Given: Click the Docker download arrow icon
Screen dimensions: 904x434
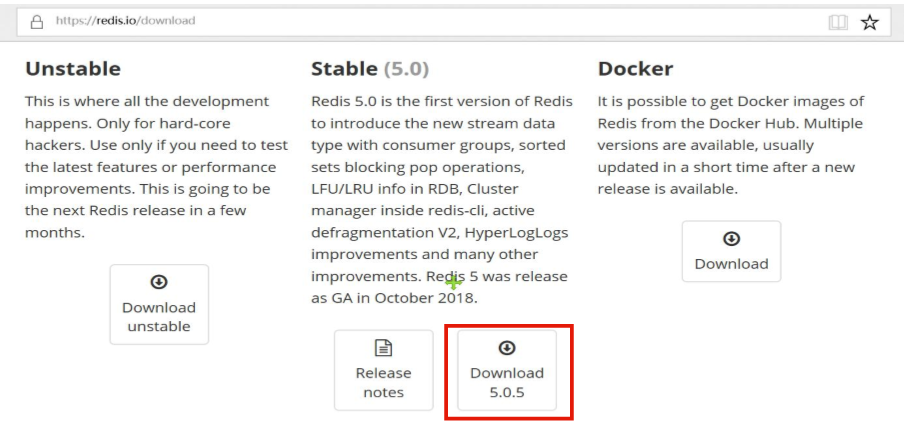Looking at the screenshot, I should [732, 239].
